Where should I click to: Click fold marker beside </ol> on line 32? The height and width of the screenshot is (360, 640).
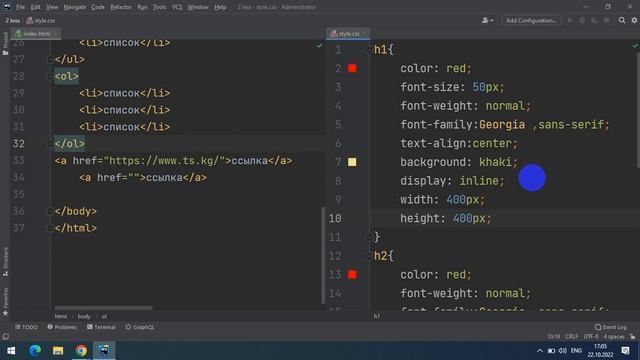click(50, 144)
